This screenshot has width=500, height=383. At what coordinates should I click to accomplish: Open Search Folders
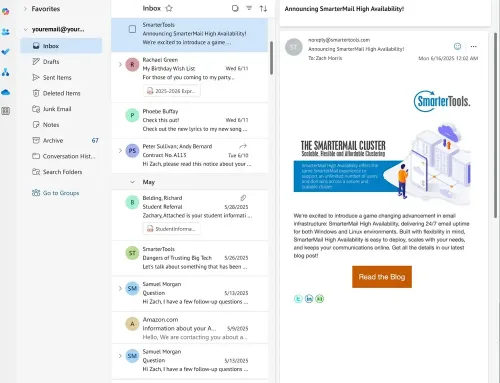click(61, 172)
